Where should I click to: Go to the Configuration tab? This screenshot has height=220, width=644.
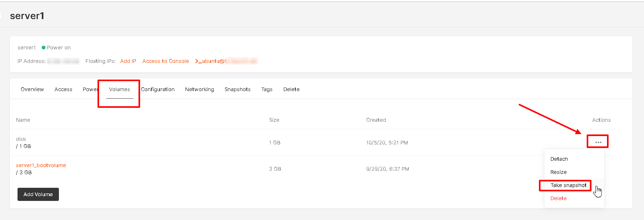(158, 89)
